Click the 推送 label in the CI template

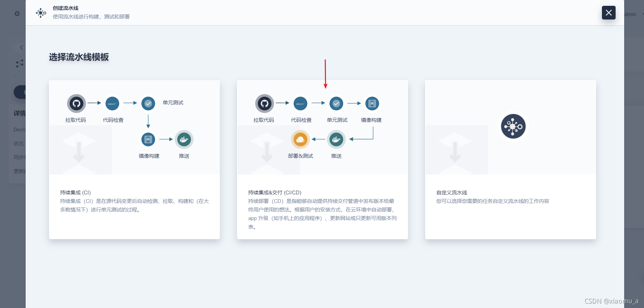tap(184, 156)
